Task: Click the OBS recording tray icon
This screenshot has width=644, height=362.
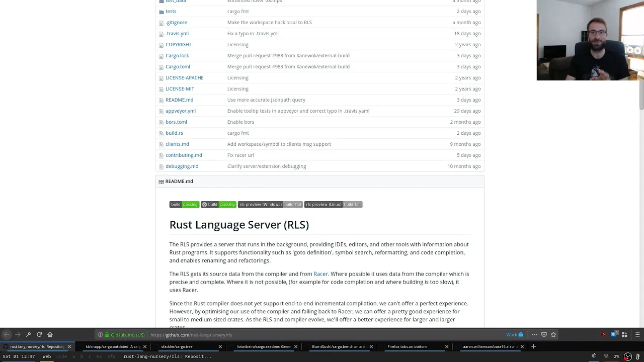Action: tap(628, 356)
